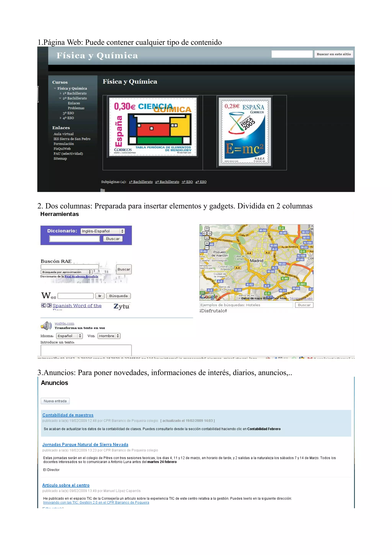This screenshot has width=392, height=555.
Task: Open subpage link 2º Bachillerato
Action: pyautogui.click(x=167, y=182)
